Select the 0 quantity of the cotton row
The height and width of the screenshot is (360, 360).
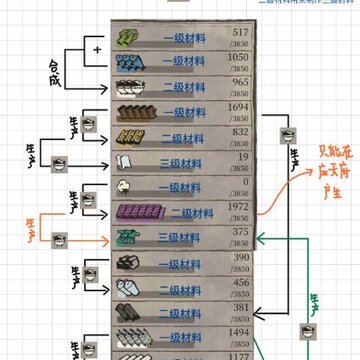(246, 182)
